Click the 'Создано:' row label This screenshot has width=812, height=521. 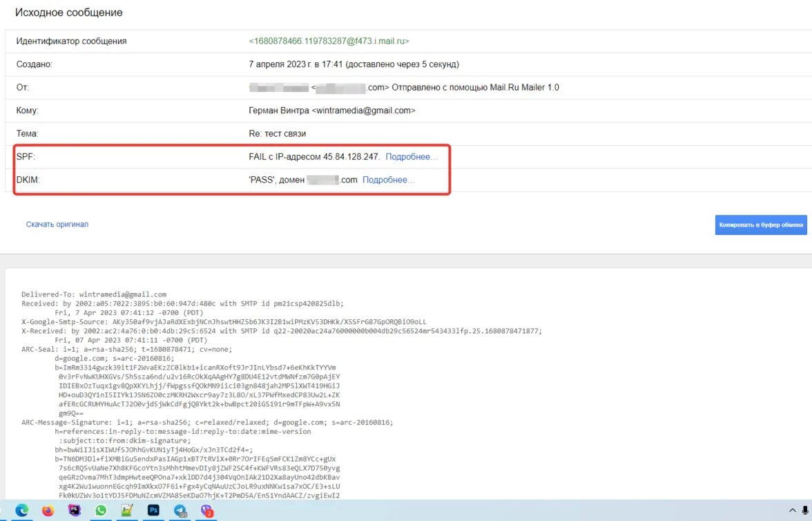click(35, 64)
